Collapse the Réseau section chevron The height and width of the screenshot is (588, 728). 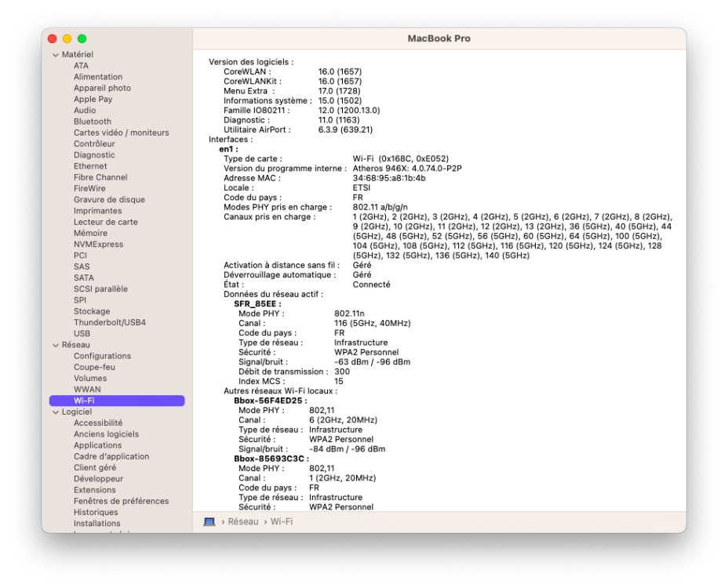(x=56, y=345)
